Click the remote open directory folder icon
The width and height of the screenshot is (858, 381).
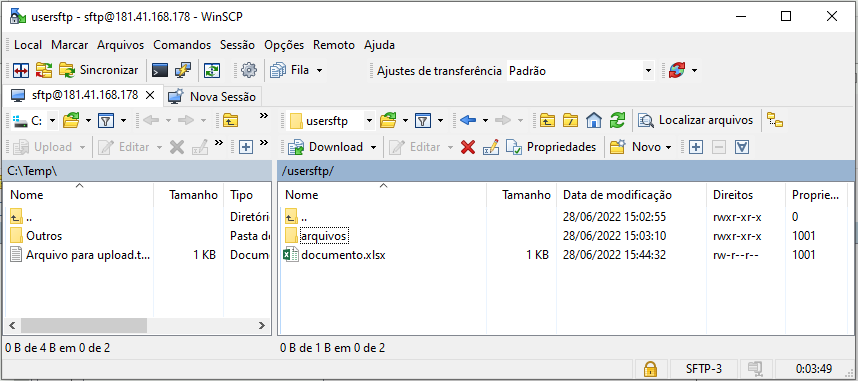[388, 120]
